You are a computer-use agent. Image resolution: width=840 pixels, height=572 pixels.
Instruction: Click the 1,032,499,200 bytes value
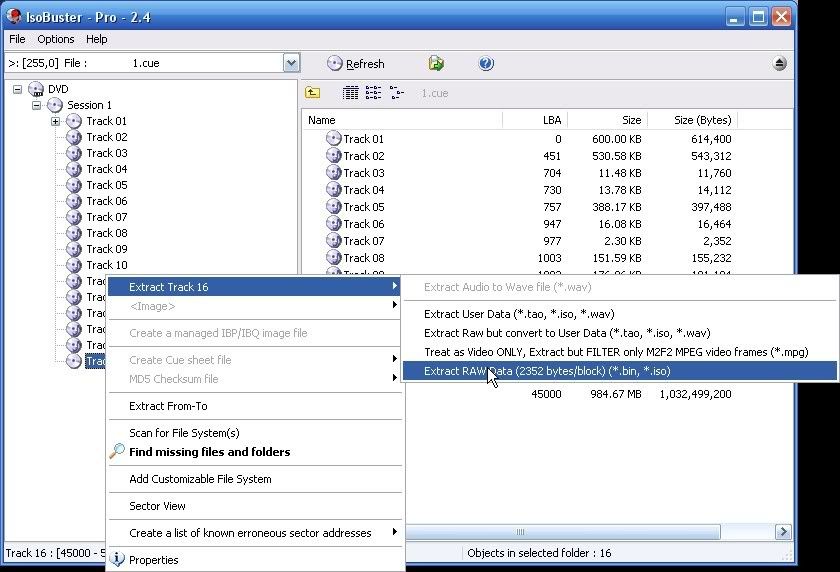click(695, 394)
